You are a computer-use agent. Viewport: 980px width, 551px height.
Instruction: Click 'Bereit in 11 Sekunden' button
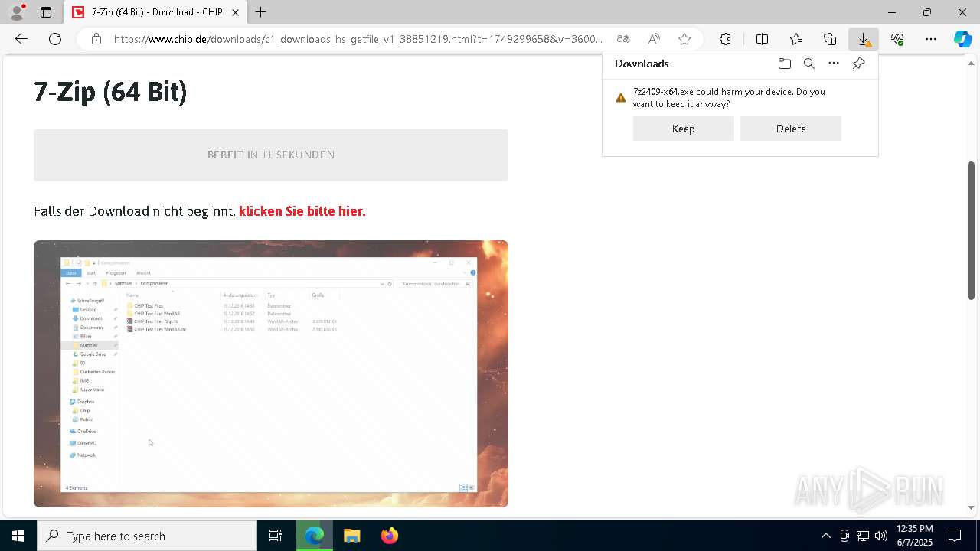click(271, 155)
